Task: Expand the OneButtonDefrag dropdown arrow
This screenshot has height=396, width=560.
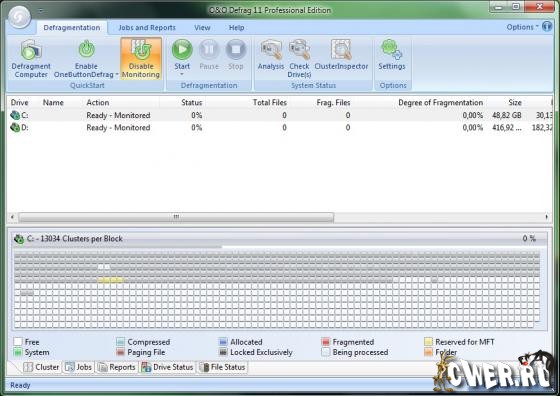Action: 117,74
